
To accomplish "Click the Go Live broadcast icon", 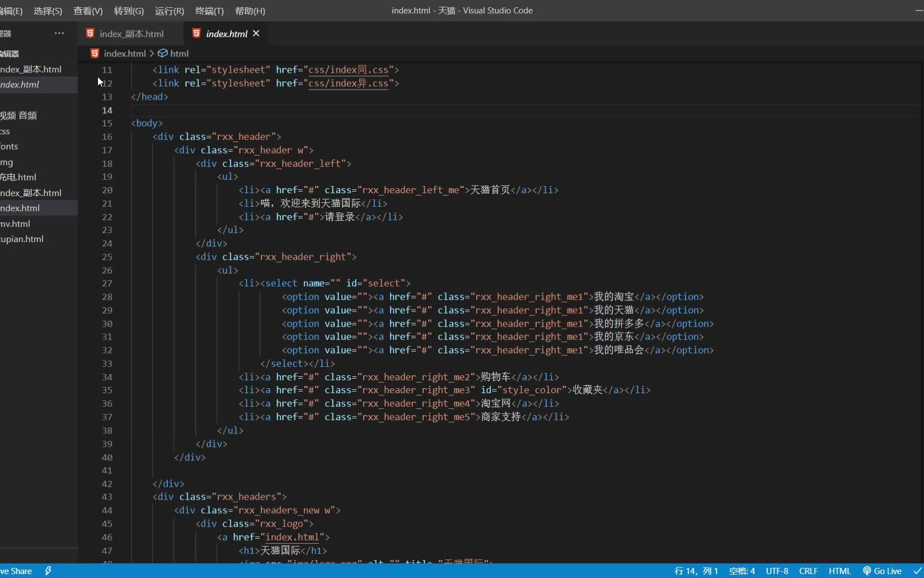I will [x=867, y=571].
